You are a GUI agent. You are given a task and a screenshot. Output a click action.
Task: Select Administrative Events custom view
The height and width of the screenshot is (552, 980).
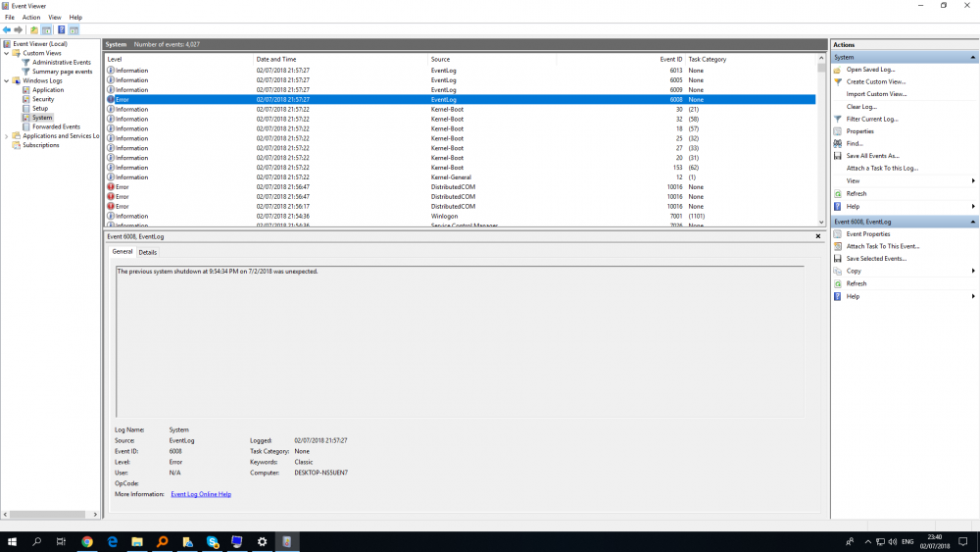point(61,62)
